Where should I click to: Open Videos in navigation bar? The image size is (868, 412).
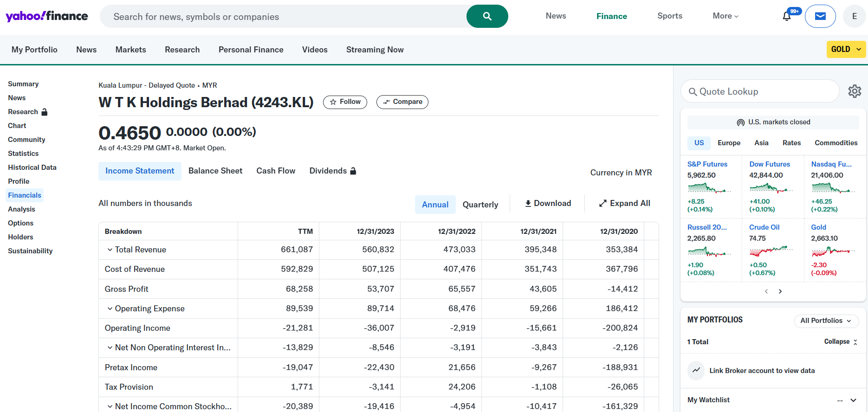(315, 50)
